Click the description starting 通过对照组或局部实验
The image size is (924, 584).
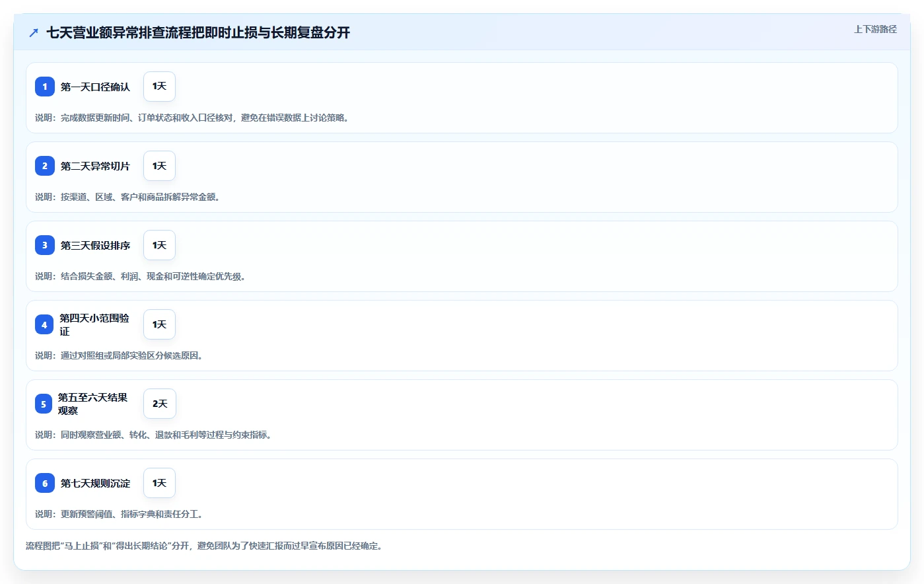pos(119,355)
